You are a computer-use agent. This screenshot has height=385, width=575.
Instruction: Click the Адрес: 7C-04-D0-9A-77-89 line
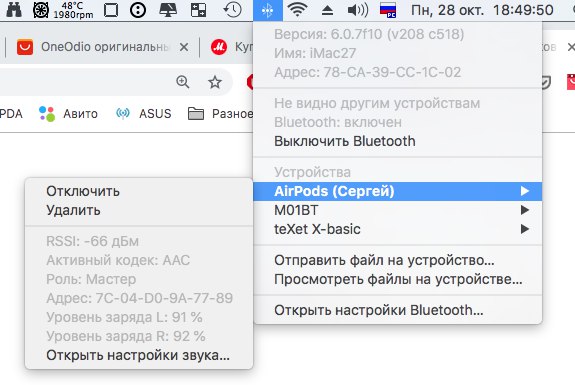point(139,298)
